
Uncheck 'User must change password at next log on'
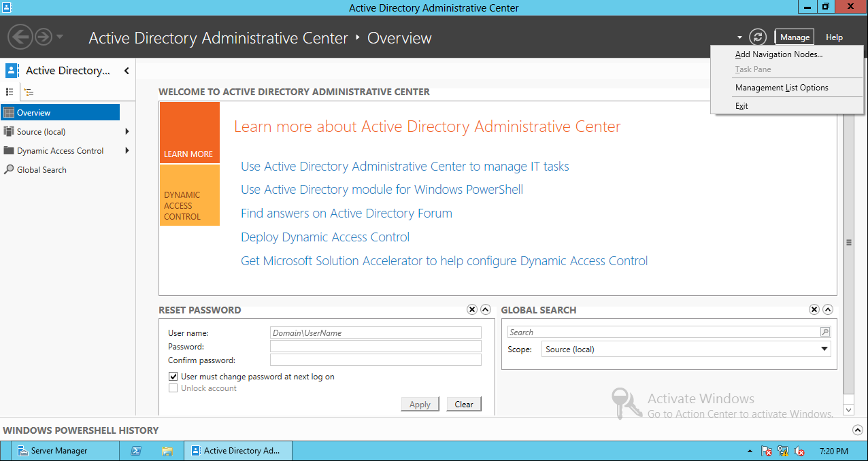(x=173, y=376)
